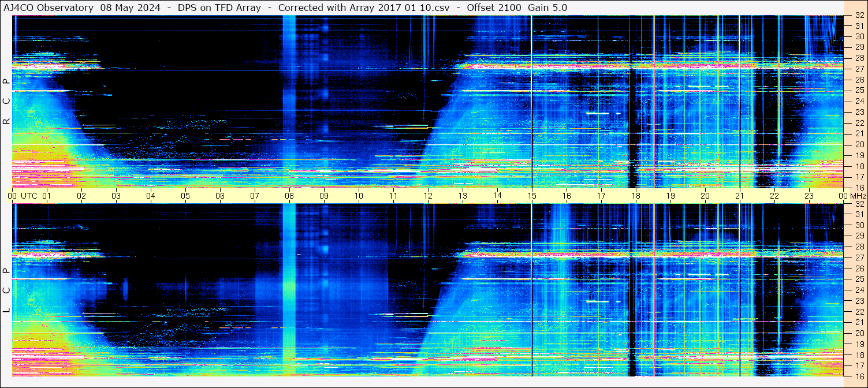The image size is (868, 388).
Task: Click the 23 MHz label in lower LCP panel
Action: (x=859, y=301)
